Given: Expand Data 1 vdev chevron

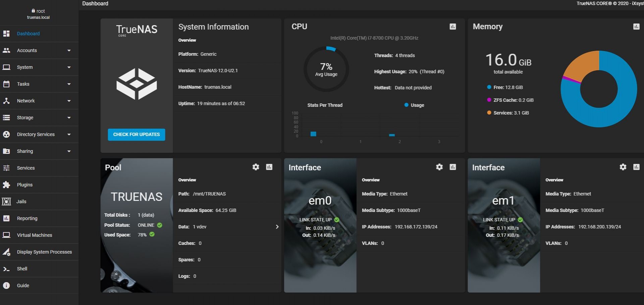Looking at the screenshot, I should pyautogui.click(x=277, y=227).
